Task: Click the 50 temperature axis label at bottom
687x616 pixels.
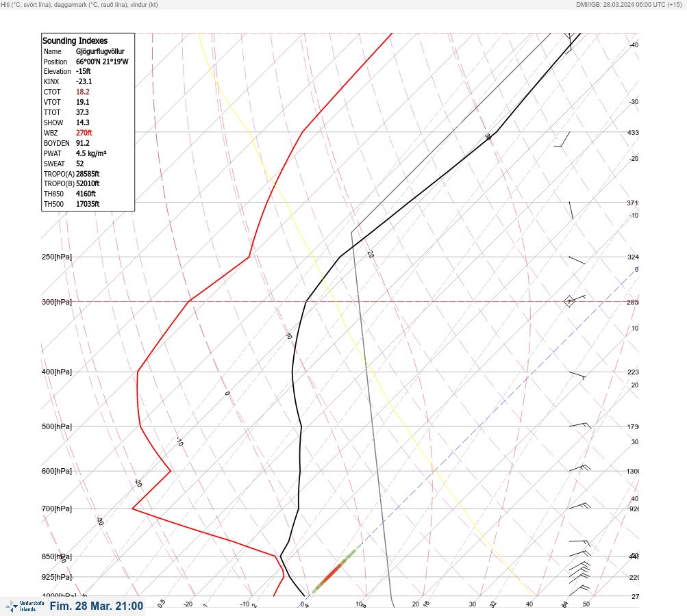Action: (x=586, y=604)
